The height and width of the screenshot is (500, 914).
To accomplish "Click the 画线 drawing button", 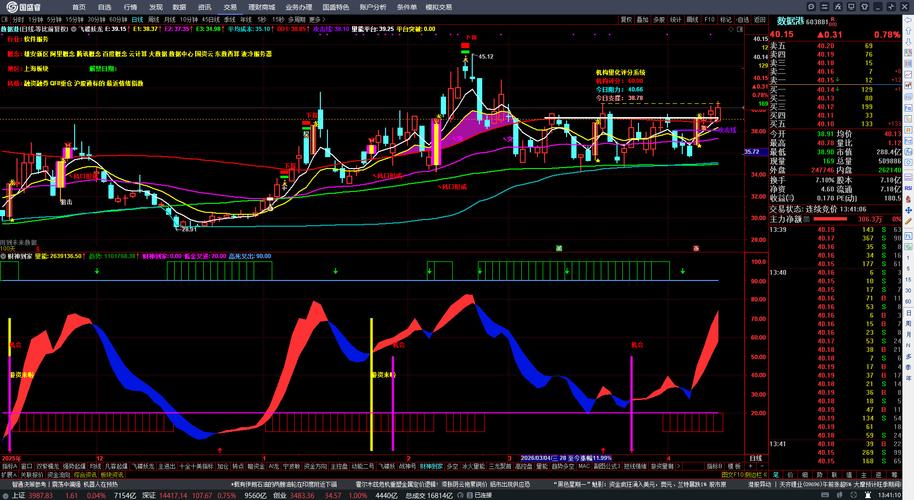I will [692, 19].
